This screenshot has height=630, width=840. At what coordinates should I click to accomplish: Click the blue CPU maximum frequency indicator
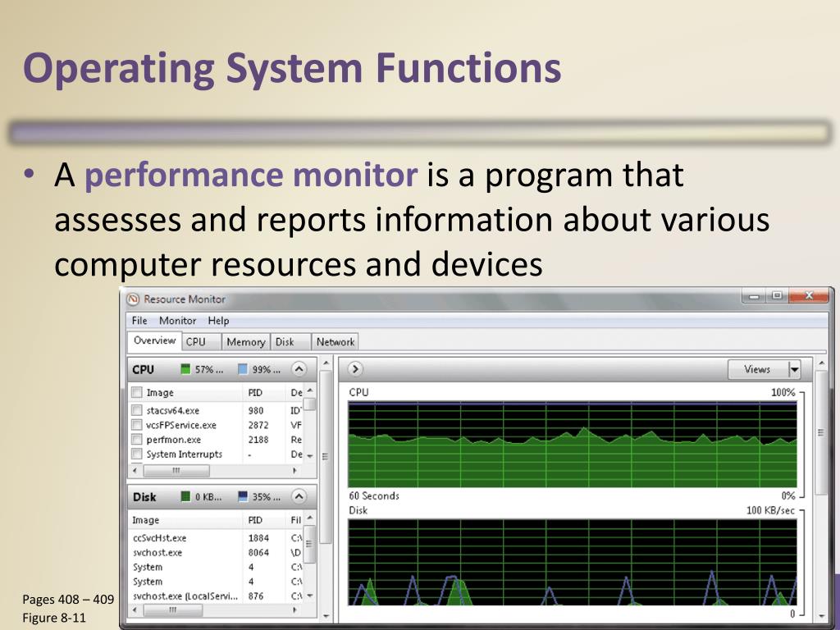coord(243,369)
